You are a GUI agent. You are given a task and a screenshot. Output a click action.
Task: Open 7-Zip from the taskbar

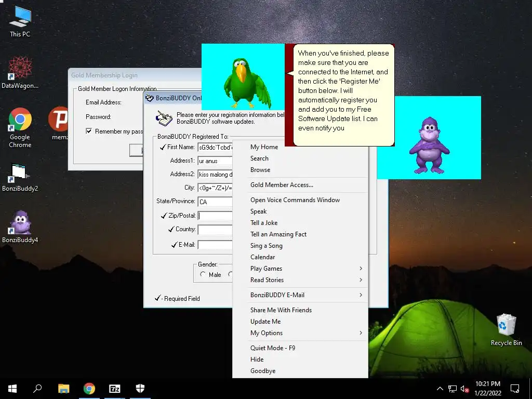pos(115,389)
